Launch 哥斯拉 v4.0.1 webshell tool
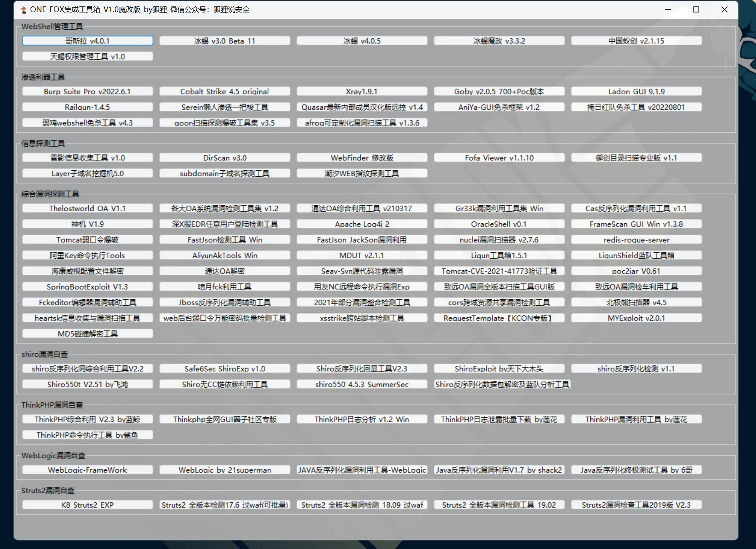 87,41
